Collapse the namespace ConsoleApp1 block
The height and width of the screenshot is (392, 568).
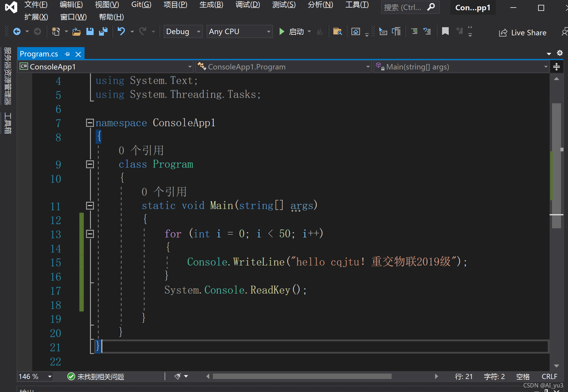(x=90, y=123)
